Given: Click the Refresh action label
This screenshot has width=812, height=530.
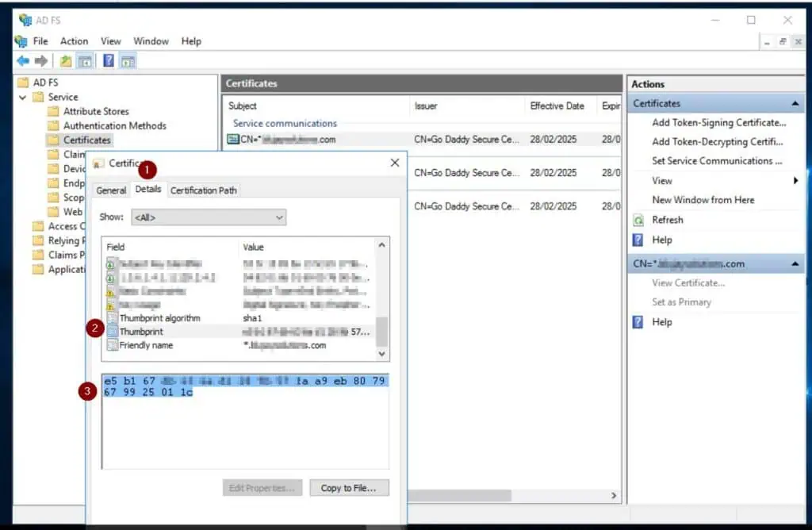Looking at the screenshot, I should click(668, 221).
